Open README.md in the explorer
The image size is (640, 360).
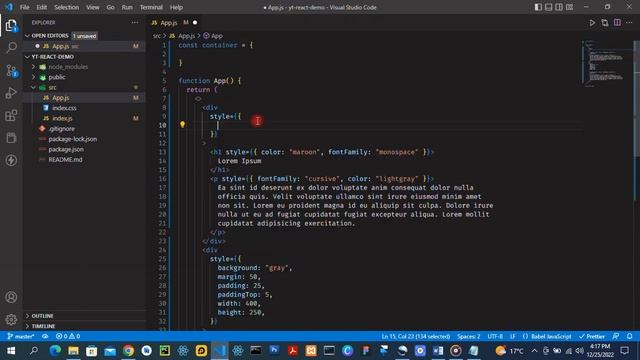coord(65,160)
